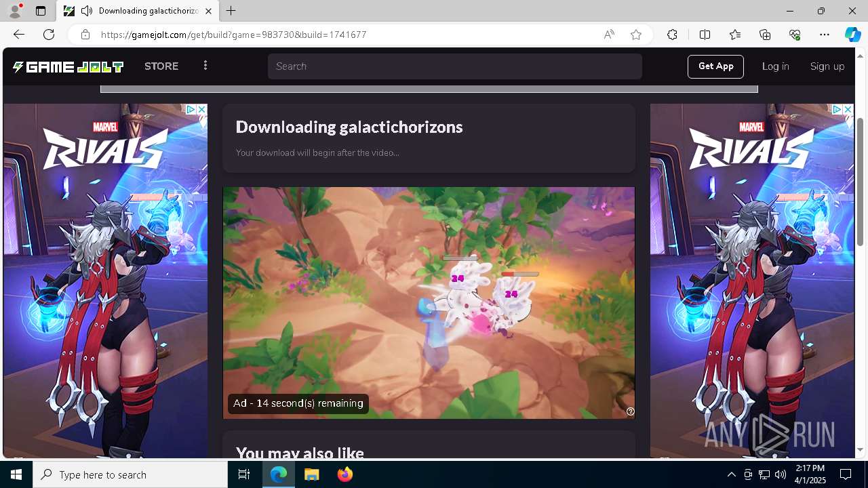Open the STORE menu item
The width and height of the screenshot is (868, 488).
coord(161,66)
